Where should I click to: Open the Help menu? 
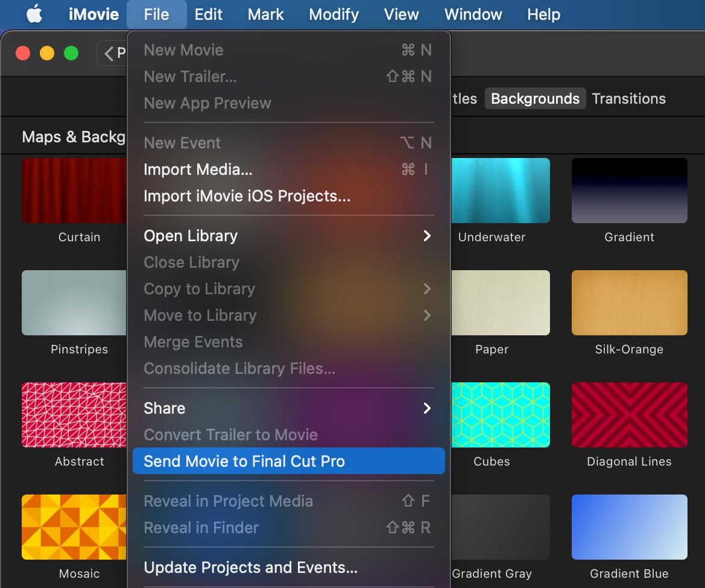click(x=543, y=14)
